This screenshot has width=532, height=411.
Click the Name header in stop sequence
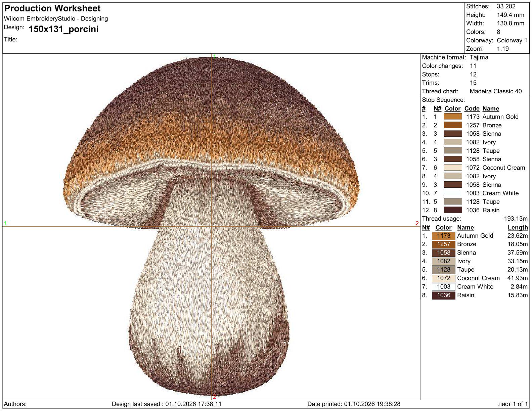coord(491,108)
